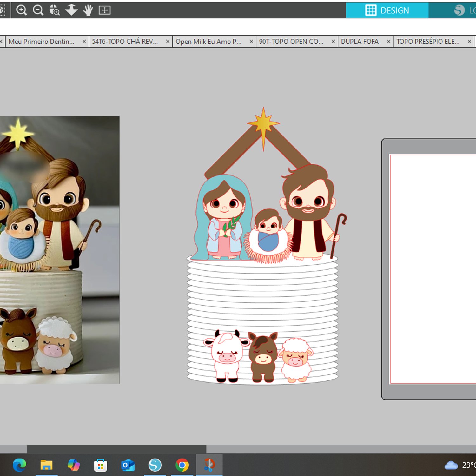
Task: Click the Fit to Window icon
Action: 104,10
